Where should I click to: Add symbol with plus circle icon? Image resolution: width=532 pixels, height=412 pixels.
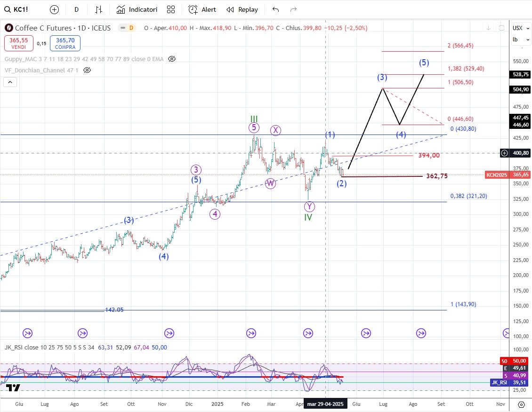pyautogui.click(x=54, y=9)
